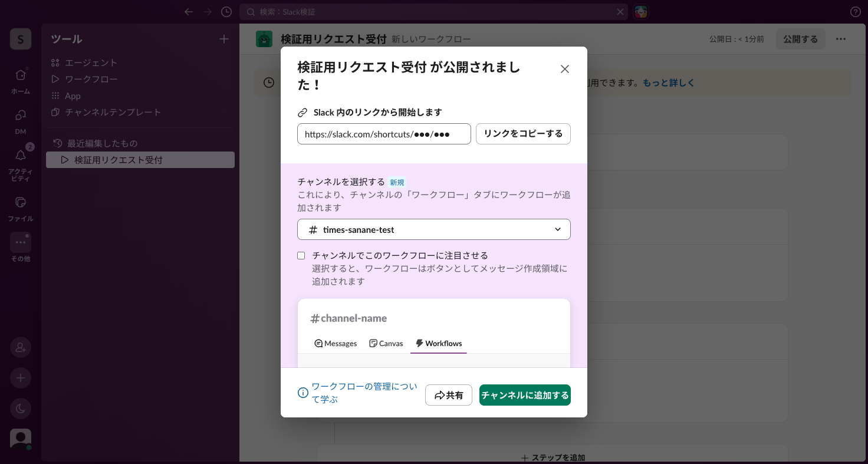Open DM in the sidebar
This screenshot has width=868, height=464.
click(x=21, y=121)
